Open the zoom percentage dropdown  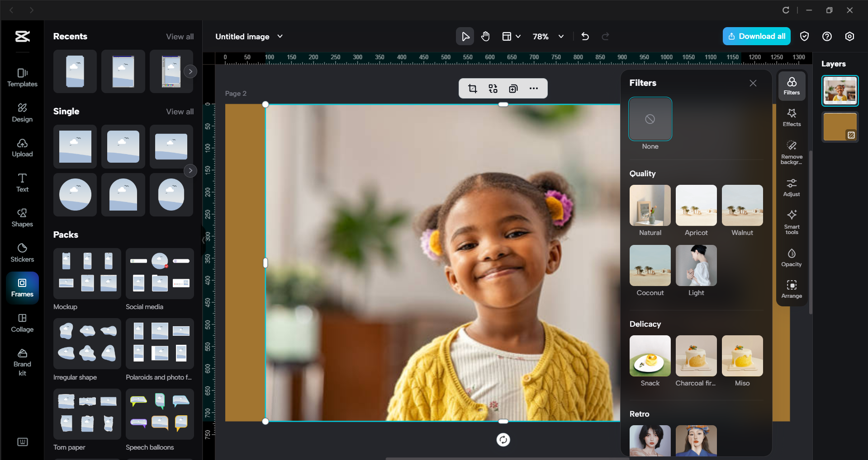pyautogui.click(x=561, y=36)
